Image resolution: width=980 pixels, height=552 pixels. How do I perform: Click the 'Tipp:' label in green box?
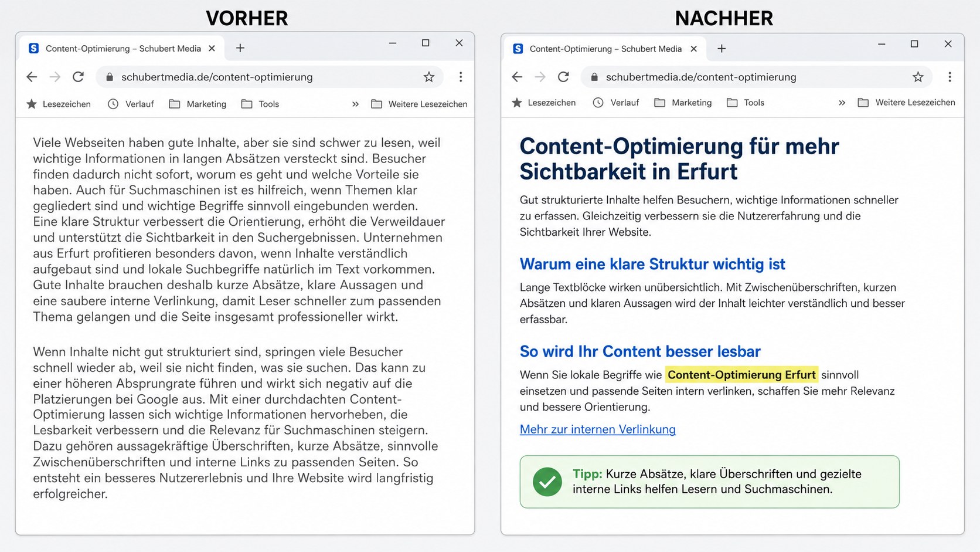pyautogui.click(x=587, y=474)
